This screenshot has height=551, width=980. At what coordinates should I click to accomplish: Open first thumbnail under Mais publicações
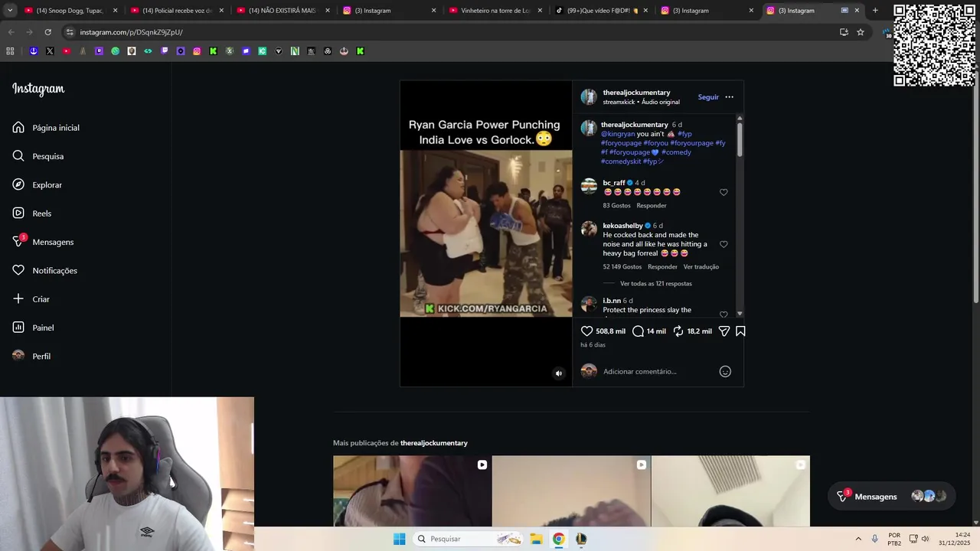click(x=412, y=491)
